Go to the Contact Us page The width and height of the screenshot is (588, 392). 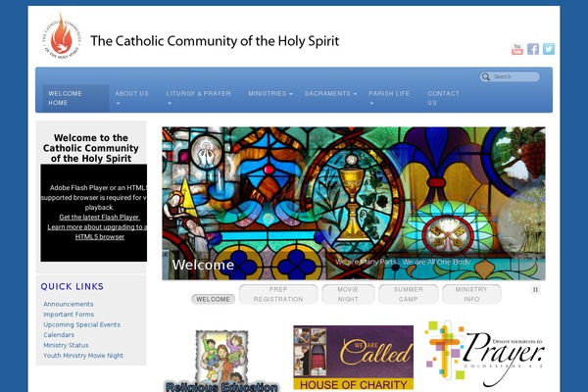pyautogui.click(x=443, y=98)
